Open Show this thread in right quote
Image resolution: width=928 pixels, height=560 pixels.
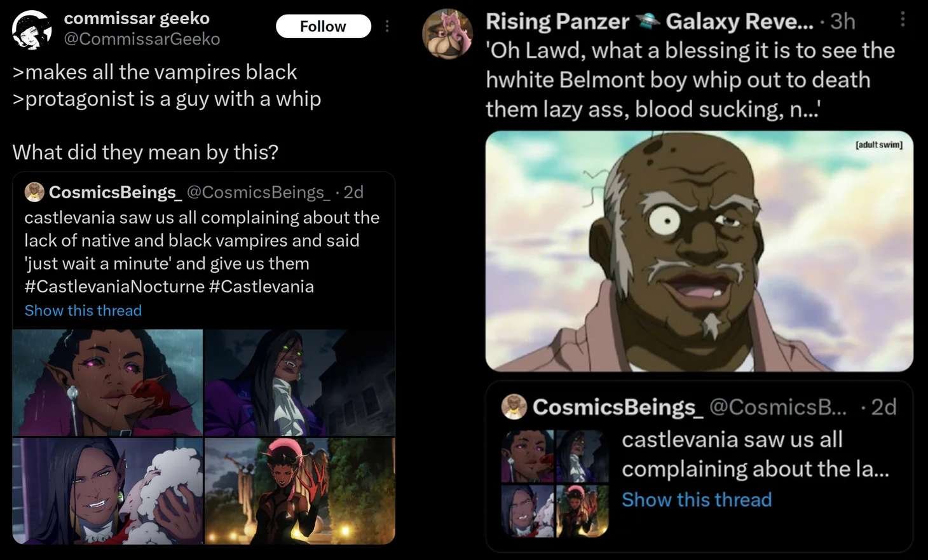697,500
